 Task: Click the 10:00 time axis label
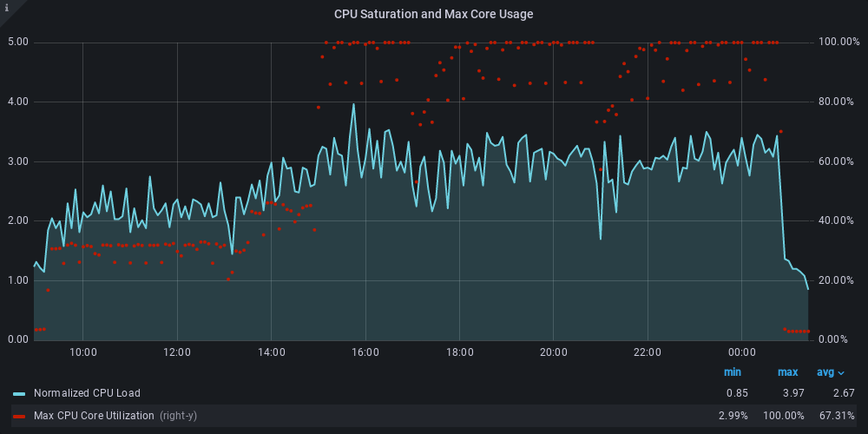coord(82,352)
